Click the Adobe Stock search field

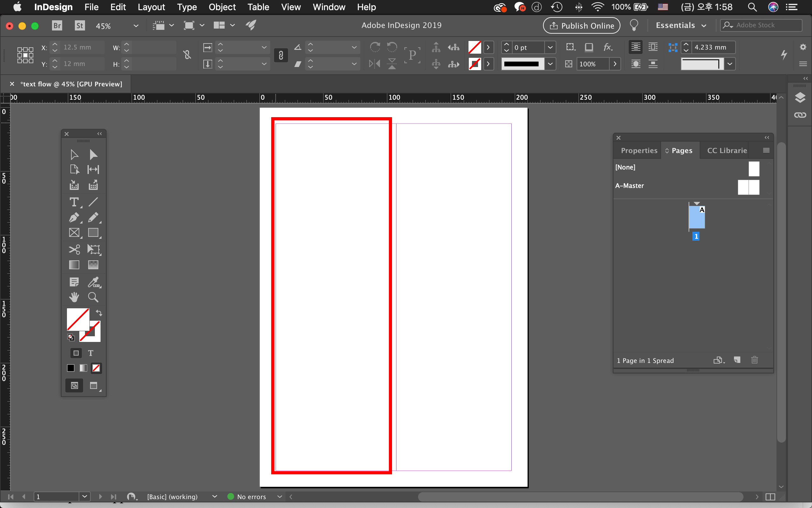pos(761,25)
